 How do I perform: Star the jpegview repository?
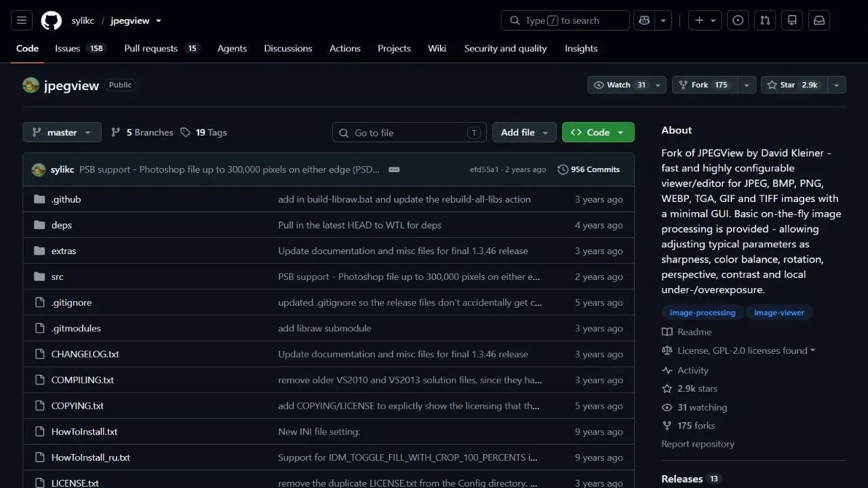[x=794, y=85]
